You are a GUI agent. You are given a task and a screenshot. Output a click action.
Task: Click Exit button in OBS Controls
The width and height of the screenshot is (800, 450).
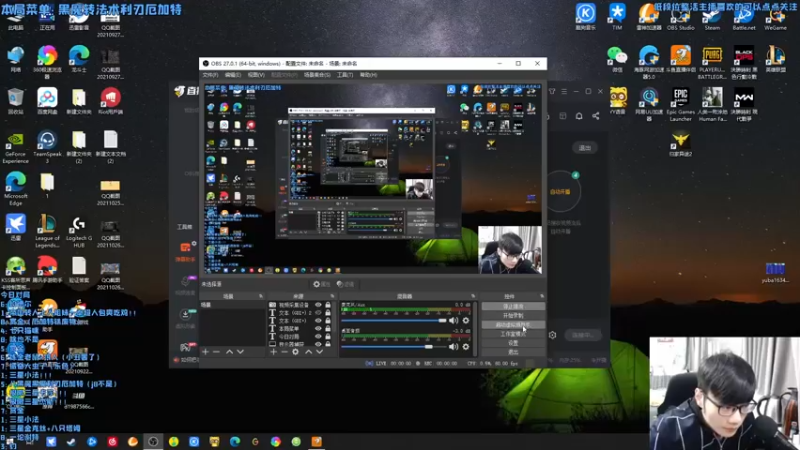coord(513,352)
